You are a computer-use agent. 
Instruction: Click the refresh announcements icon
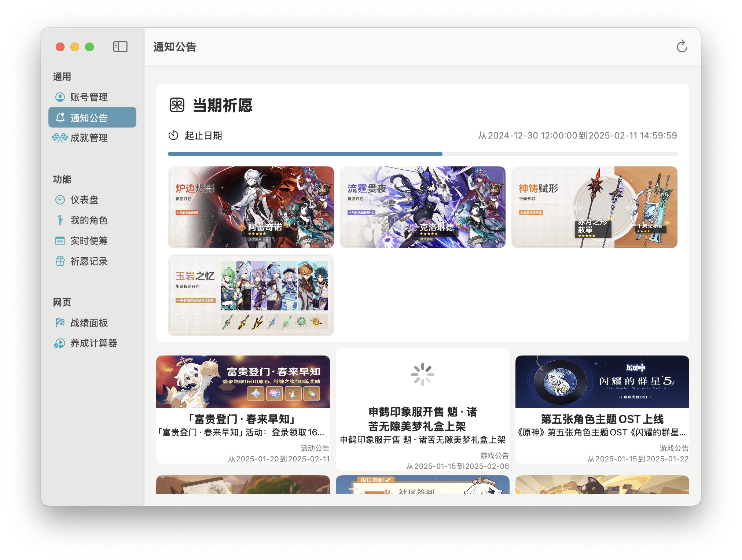tap(682, 47)
